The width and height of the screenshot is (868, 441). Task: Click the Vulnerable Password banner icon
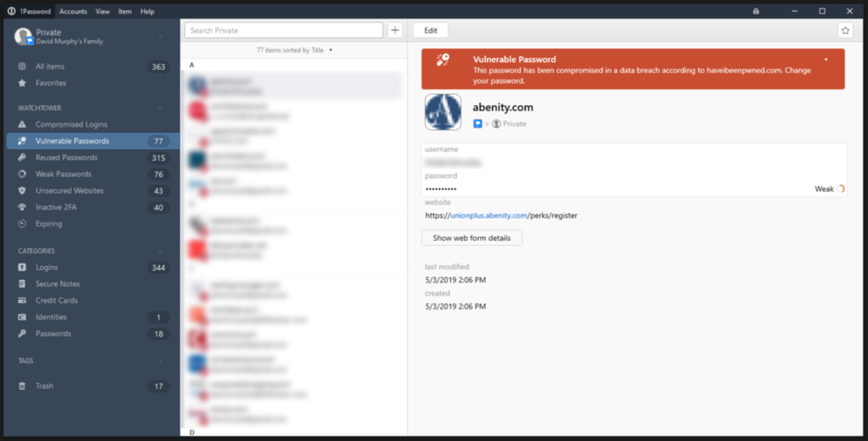coord(443,60)
